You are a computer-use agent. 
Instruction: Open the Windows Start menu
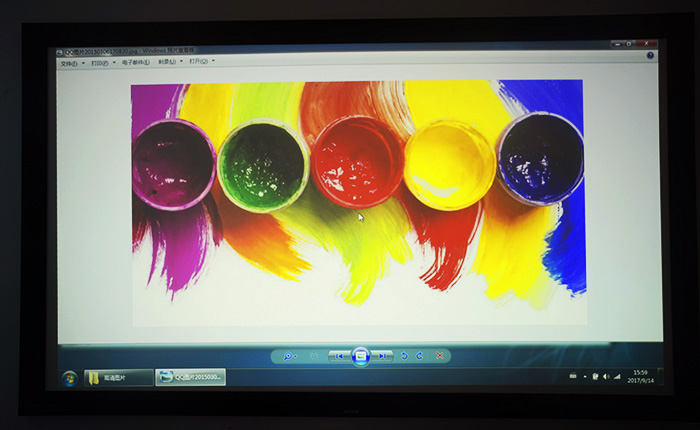tap(70, 377)
